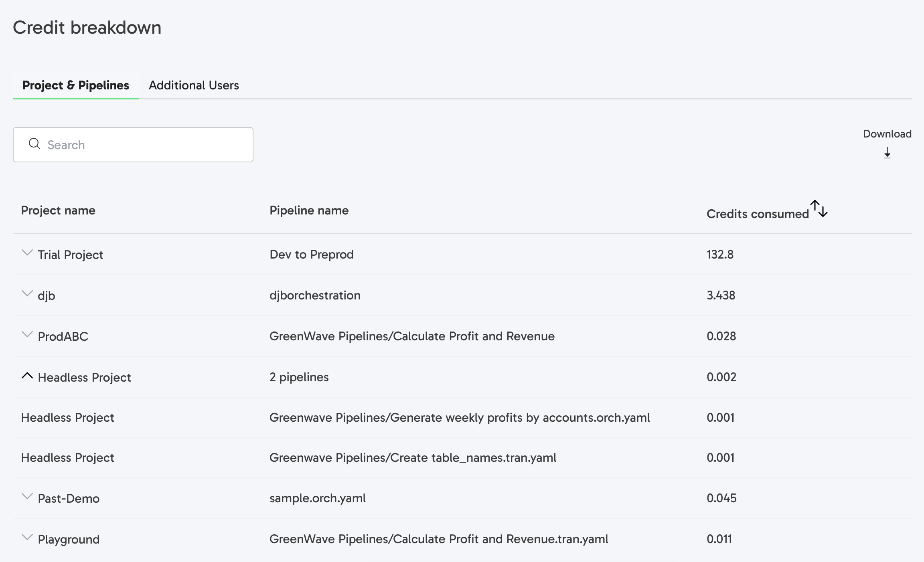924x562 pixels.
Task: Select the Generate weekly profits pipeline row
Action: pyautogui.click(x=459, y=418)
